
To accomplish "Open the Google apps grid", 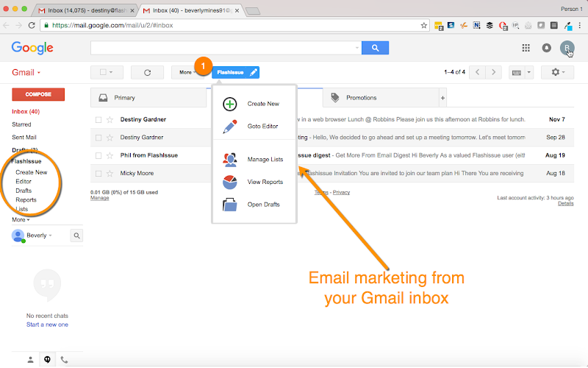I will [x=526, y=48].
